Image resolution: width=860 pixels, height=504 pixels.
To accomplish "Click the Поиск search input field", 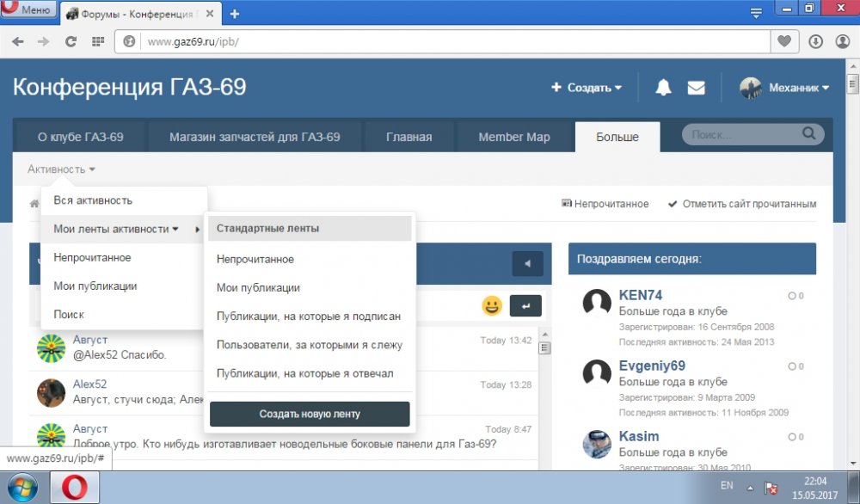I will pyautogui.click(x=741, y=135).
